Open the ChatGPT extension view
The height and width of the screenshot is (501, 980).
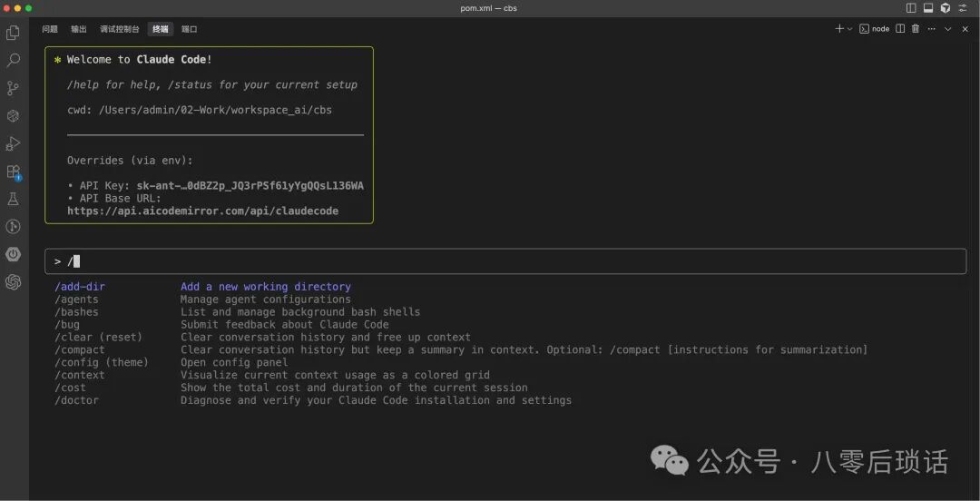coord(13,282)
